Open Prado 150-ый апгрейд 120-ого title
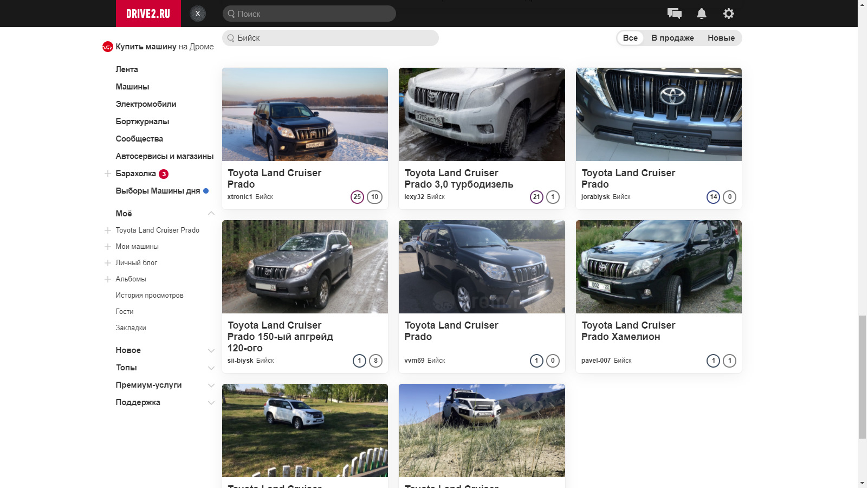The image size is (868, 488). coord(280,337)
